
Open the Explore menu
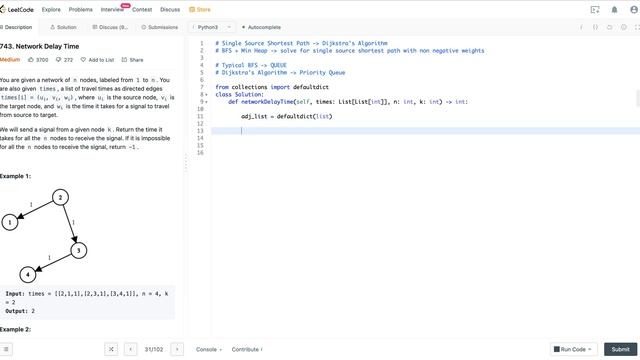tap(51, 9)
